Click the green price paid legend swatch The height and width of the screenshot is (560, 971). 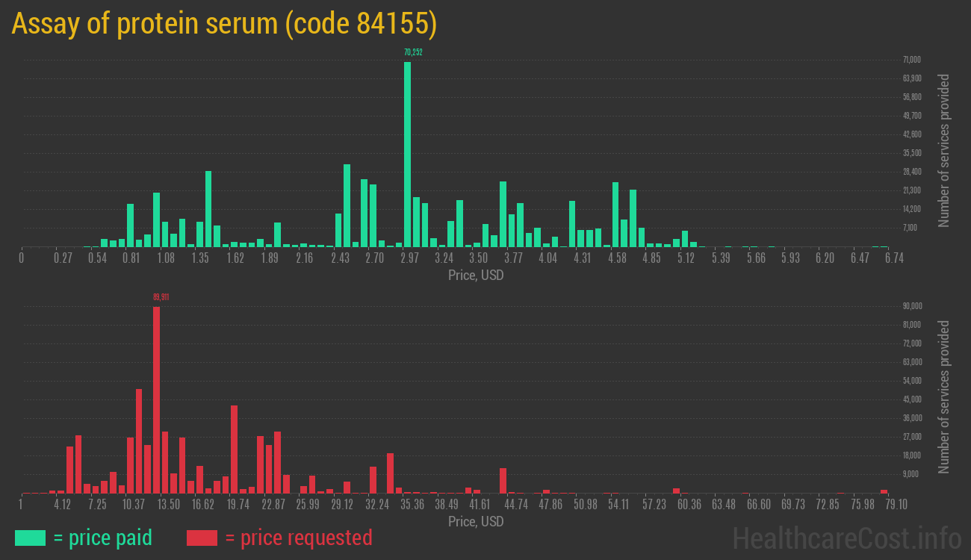tap(30, 538)
